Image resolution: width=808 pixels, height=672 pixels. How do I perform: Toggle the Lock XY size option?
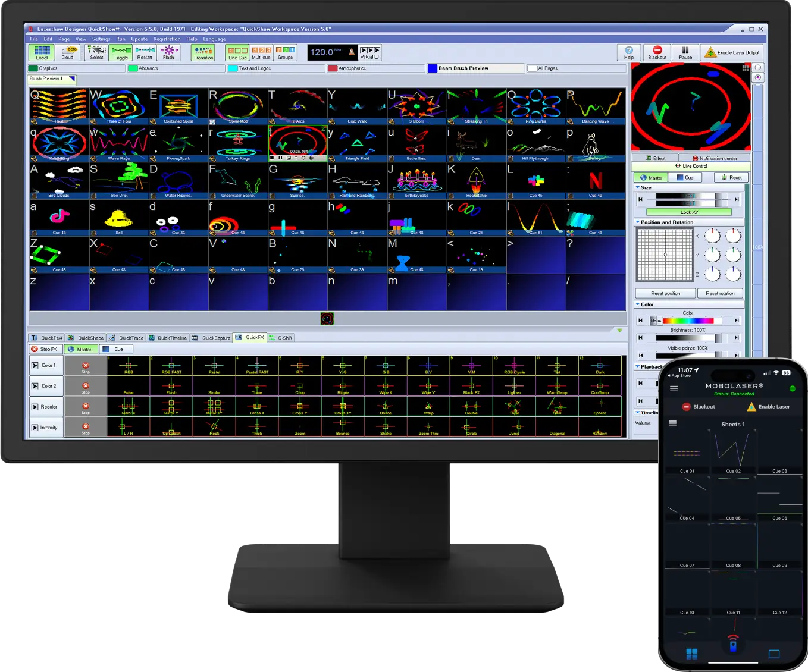tap(688, 212)
